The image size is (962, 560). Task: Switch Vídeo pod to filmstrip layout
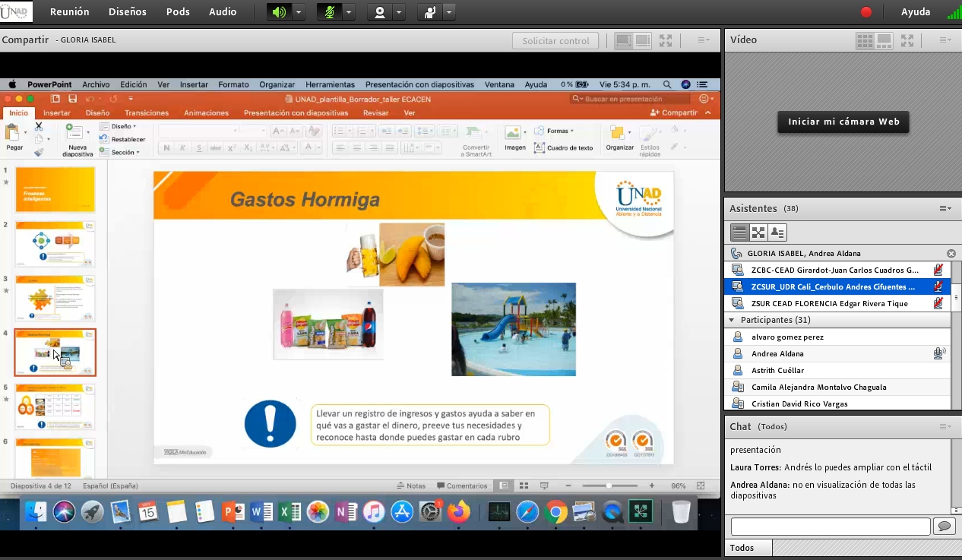pyautogui.click(x=884, y=40)
